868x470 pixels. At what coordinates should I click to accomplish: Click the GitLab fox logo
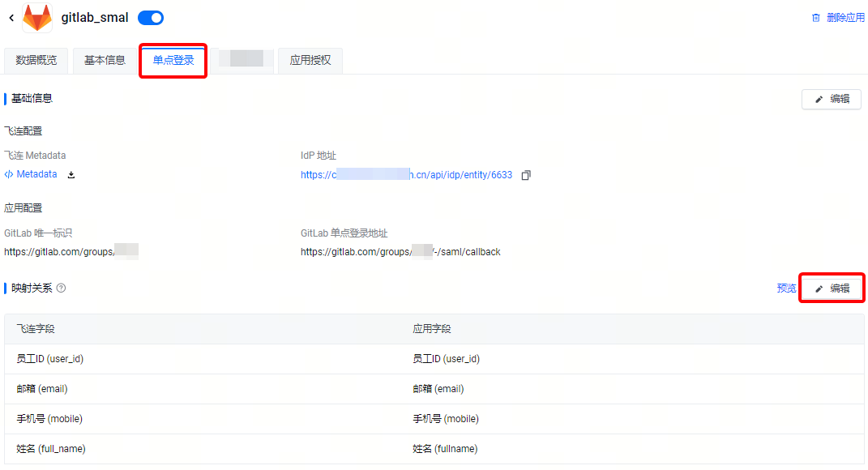click(x=37, y=18)
